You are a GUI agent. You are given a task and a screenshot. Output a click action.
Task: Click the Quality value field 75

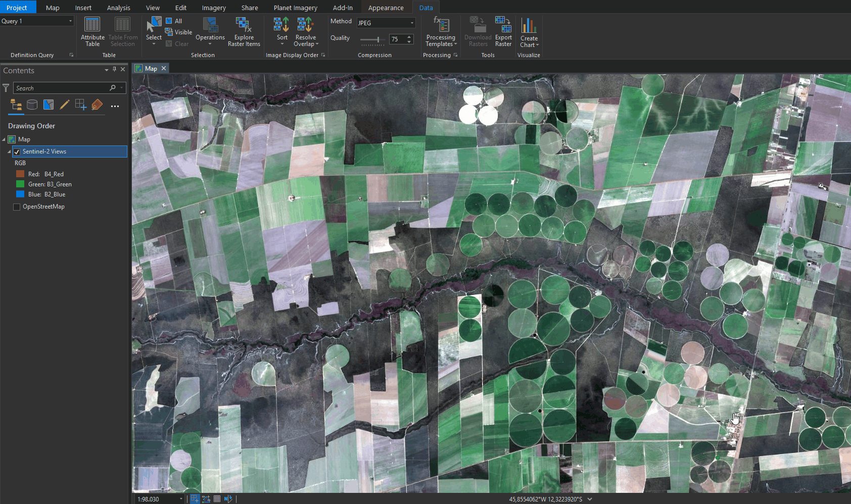click(x=397, y=39)
